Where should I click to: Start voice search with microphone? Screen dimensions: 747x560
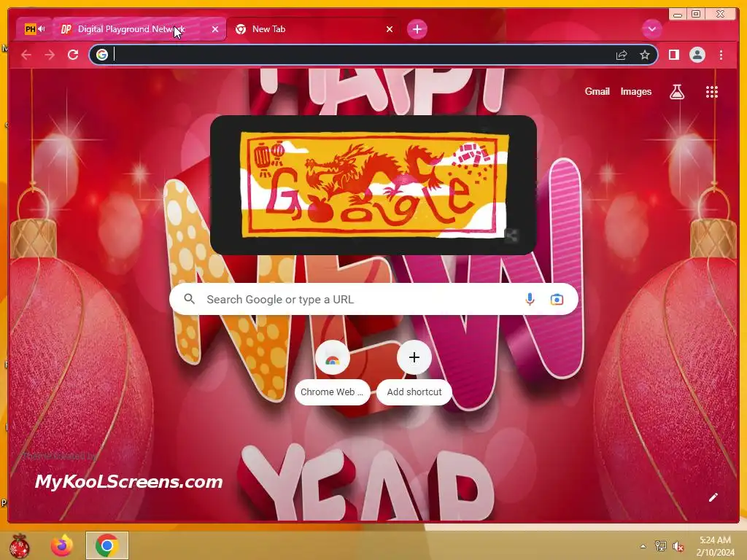[x=530, y=299]
